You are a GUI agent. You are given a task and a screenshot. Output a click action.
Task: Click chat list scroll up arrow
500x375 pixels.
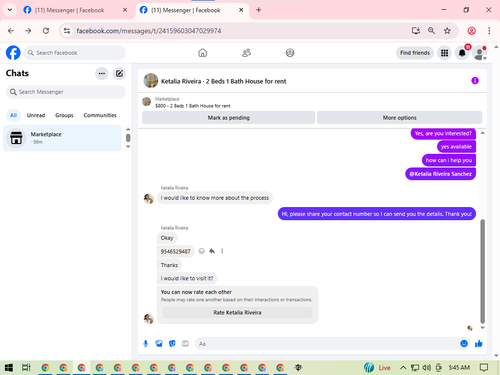click(x=128, y=129)
